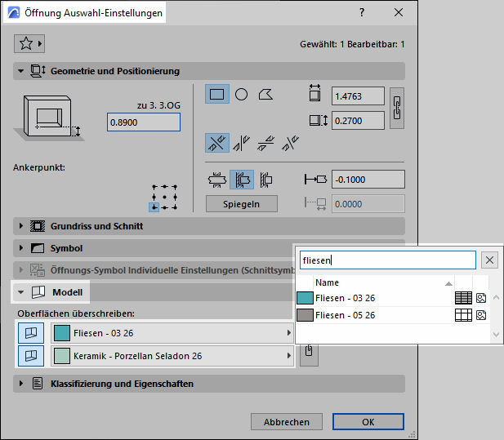Click the Grundriss und Schnitt panel icon
This screenshot has width=504, height=440.
click(x=38, y=226)
